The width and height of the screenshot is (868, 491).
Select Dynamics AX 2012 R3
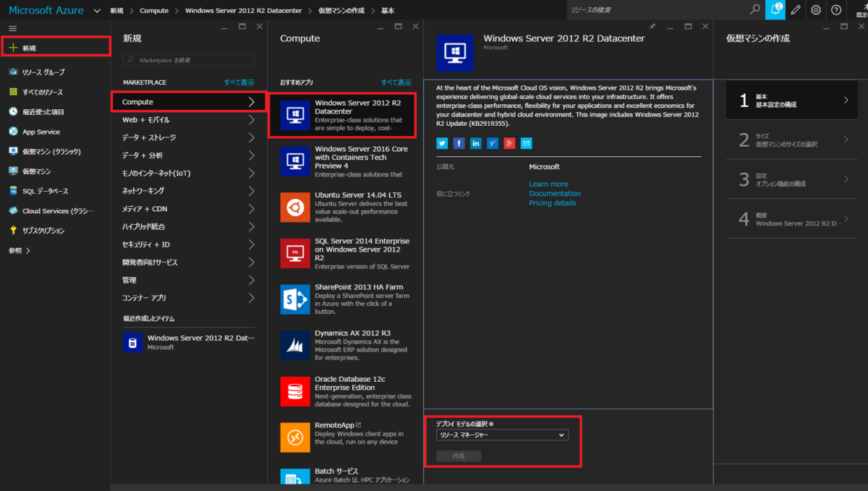coord(345,345)
